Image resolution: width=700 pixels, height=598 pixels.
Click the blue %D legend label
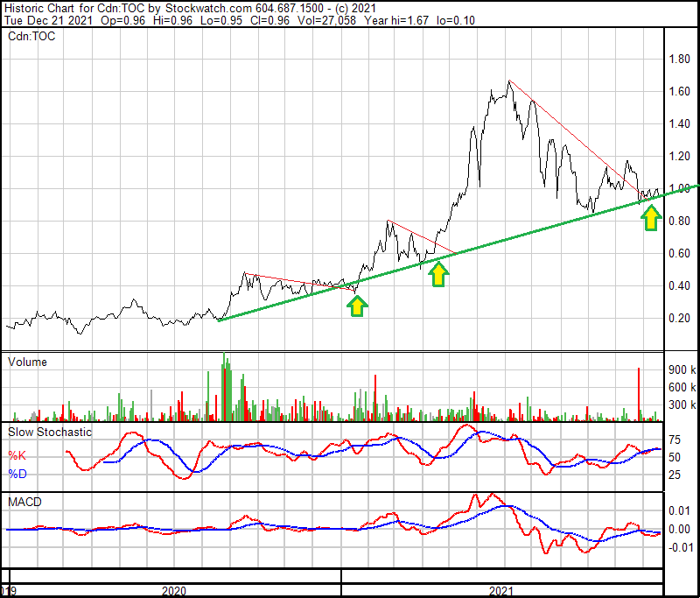tap(17, 474)
